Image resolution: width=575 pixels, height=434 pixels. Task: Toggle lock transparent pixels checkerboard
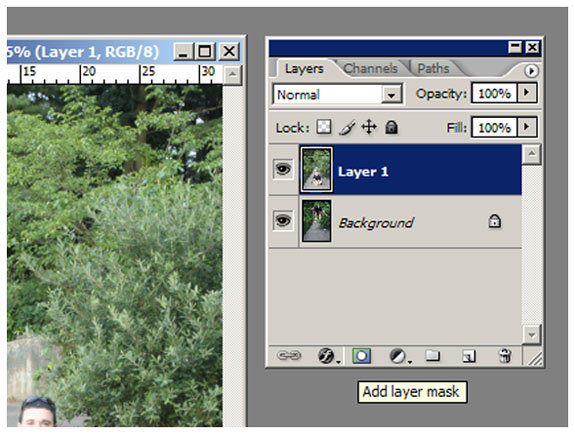324,127
